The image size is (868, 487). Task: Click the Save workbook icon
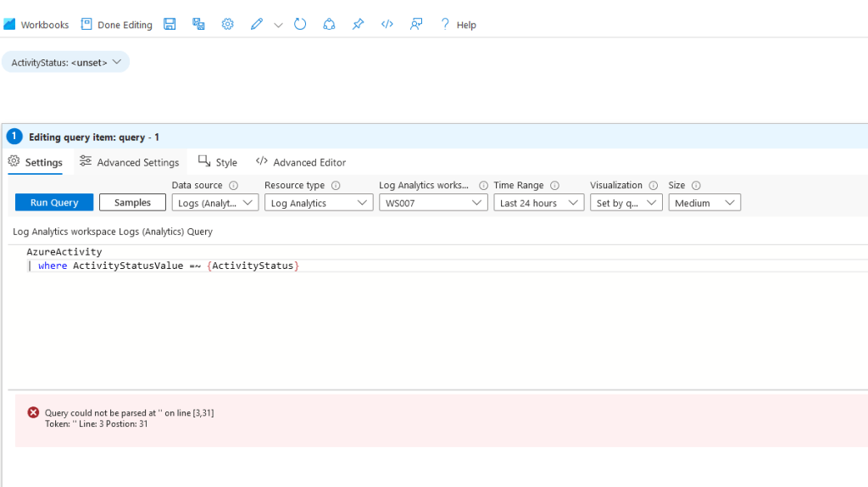click(170, 25)
